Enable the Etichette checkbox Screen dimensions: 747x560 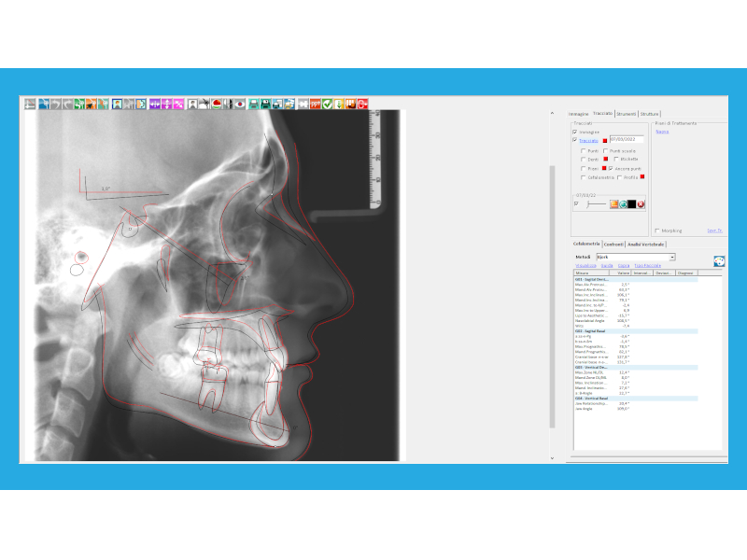[616, 159]
